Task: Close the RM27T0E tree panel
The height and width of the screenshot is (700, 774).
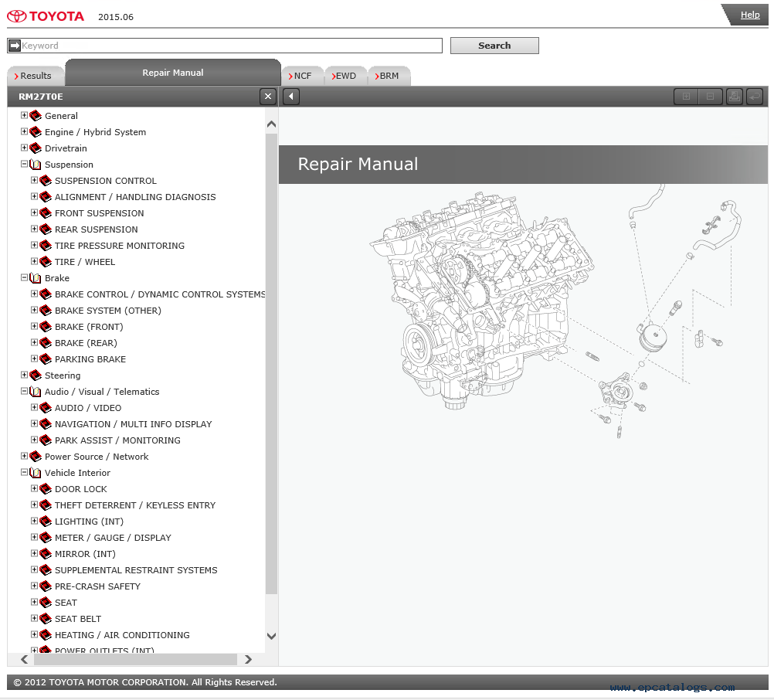Action: click(268, 97)
